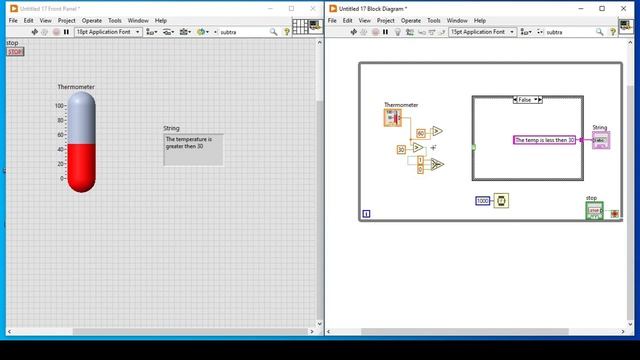Open Align Objects menu in Front Panel
640x360 pixels.
click(x=152, y=32)
